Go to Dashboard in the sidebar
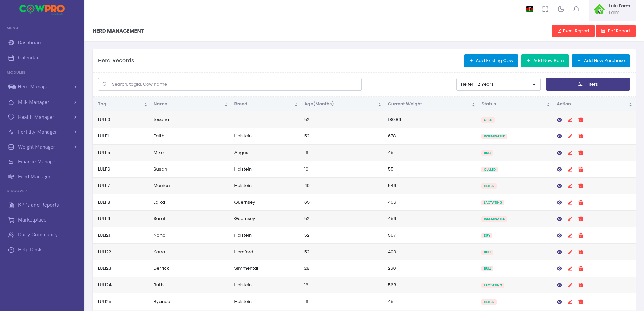Viewport: 644px width, 311px height. point(30,43)
